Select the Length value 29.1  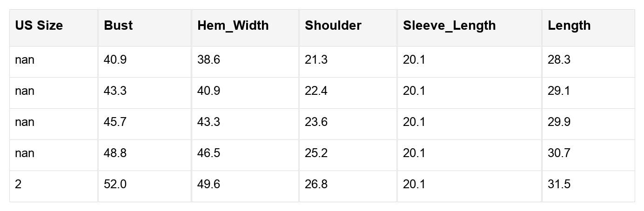pos(559,91)
